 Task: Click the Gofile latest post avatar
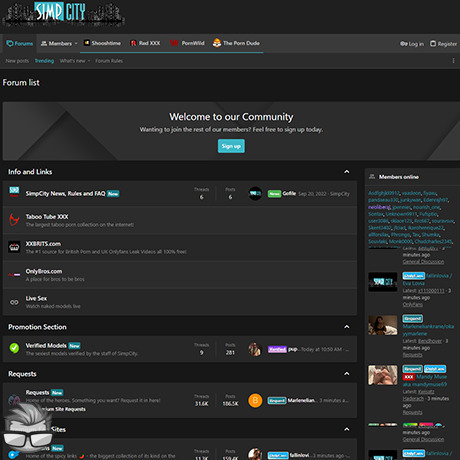click(x=255, y=193)
